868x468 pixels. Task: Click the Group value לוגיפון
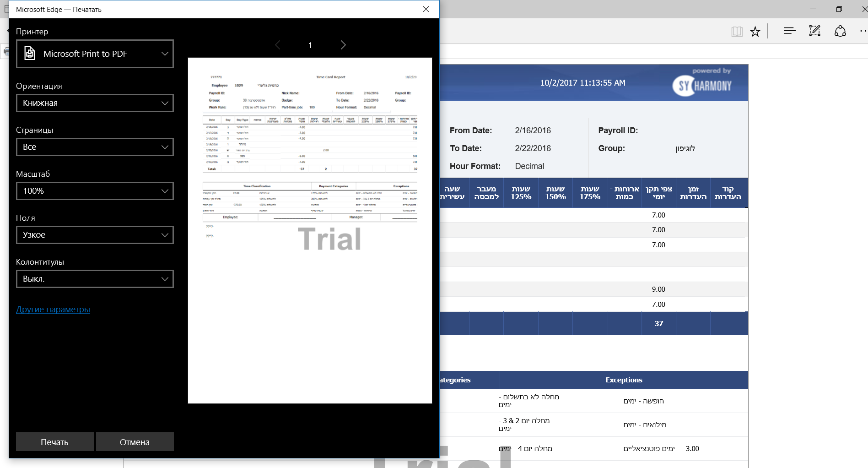coord(685,148)
